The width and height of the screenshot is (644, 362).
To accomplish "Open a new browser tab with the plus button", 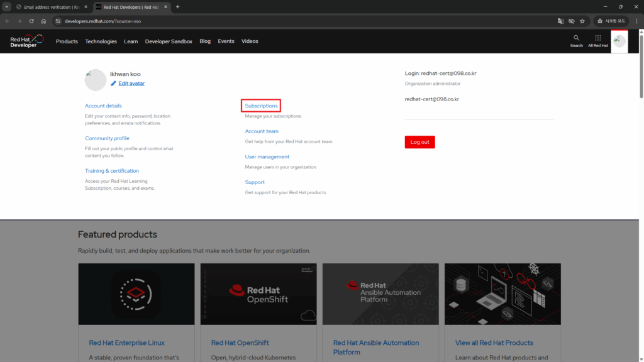I will tap(177, 7).
